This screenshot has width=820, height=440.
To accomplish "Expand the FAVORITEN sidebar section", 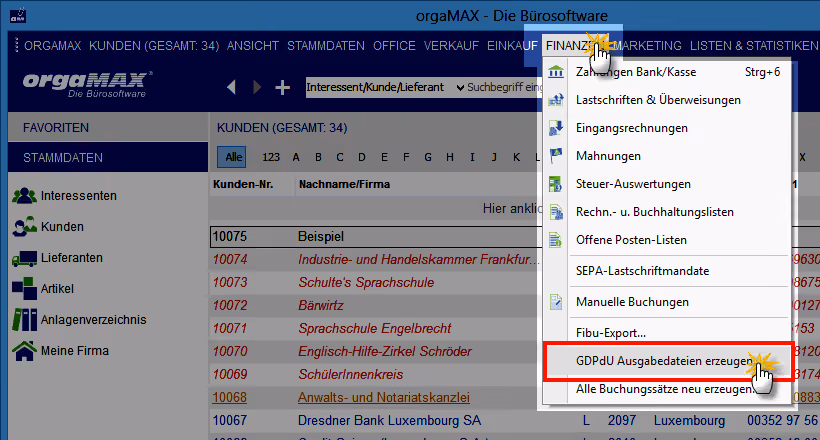I will tap(108, 128).
